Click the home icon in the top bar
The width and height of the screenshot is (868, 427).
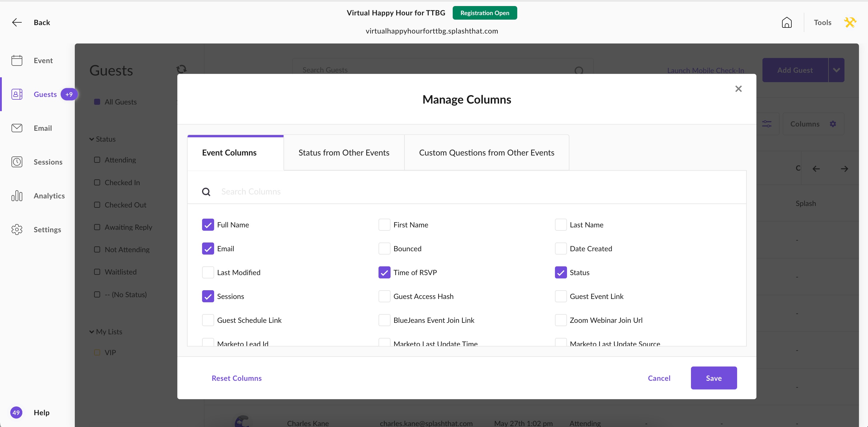click(x=787, y=22)
